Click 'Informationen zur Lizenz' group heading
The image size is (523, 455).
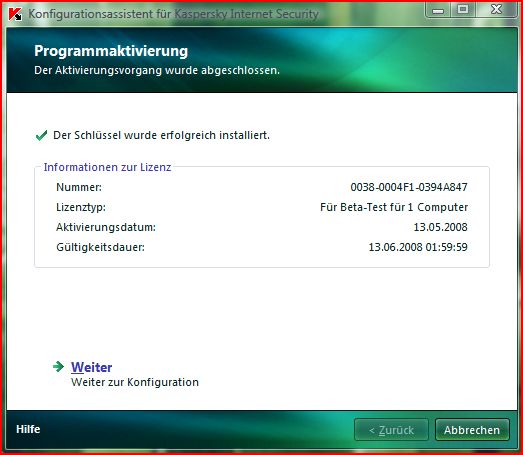107,167
